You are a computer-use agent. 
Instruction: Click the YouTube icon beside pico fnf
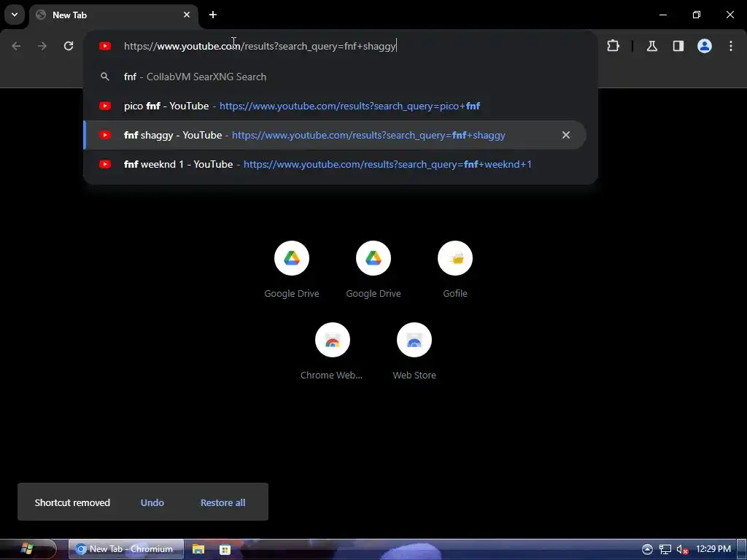[105, 106]
